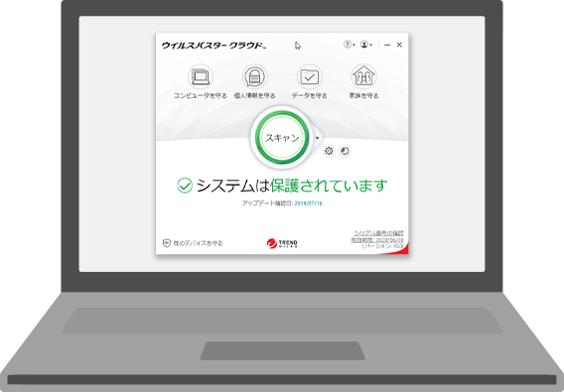Expand the account menu dropdown arrow

pyautogui.click(x=370, y=45)
